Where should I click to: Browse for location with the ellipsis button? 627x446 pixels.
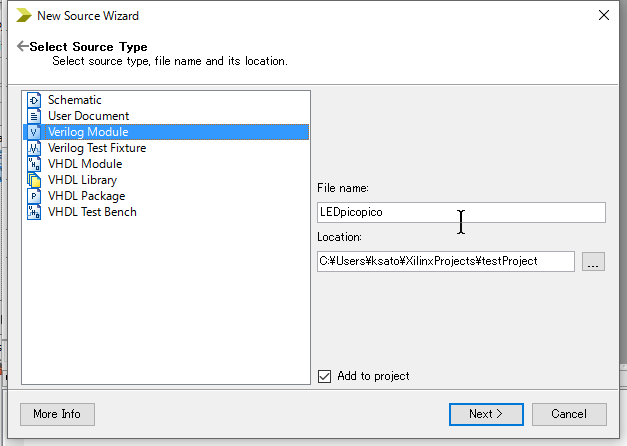pyautogui.click(x=593, y=262)
